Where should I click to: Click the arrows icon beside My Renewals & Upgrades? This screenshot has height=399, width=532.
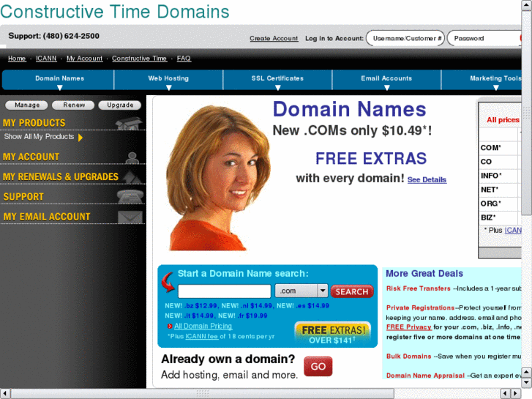point(132,177)
